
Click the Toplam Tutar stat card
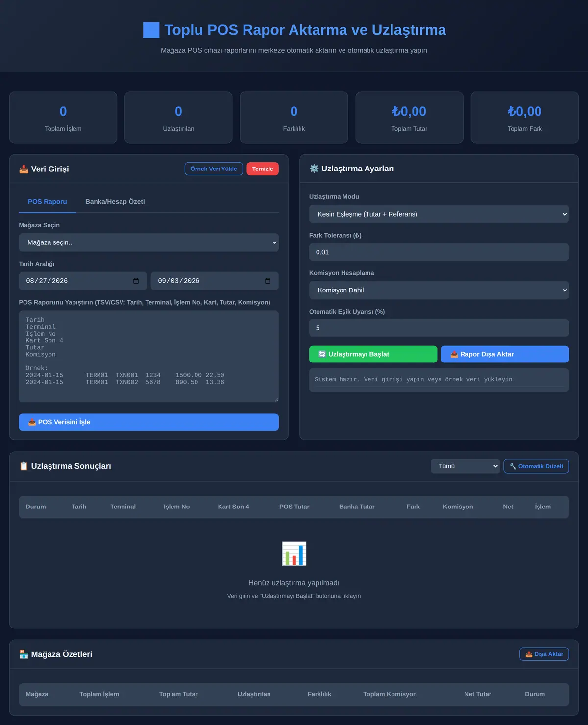coord(410,118)
